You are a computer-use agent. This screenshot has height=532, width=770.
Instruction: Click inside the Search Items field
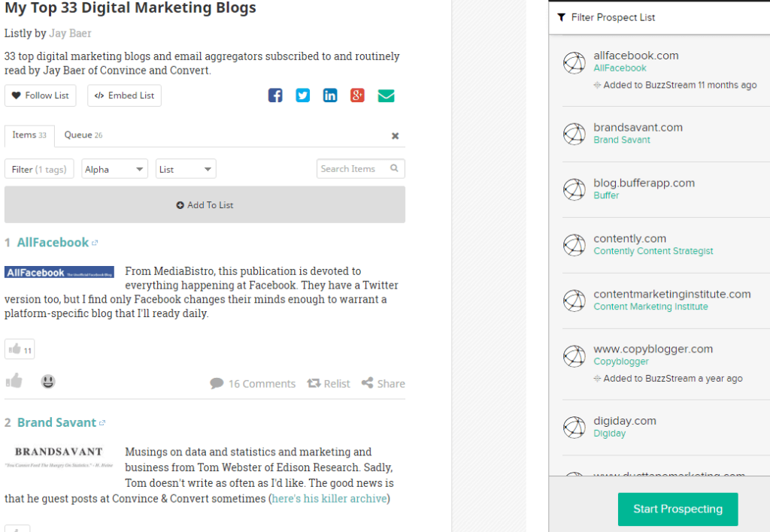tap(353, 168)
